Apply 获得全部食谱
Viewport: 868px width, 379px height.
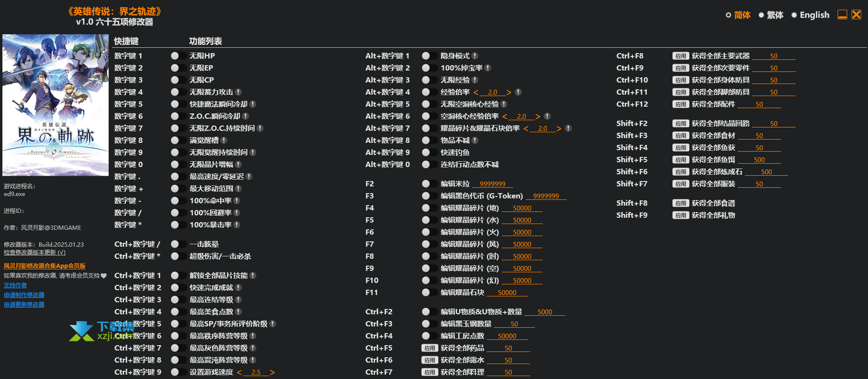point(681,203)
